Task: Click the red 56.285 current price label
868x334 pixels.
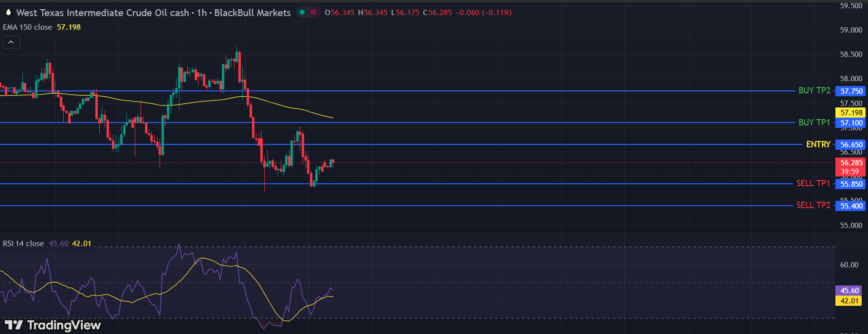Action: tap(851, 163)
